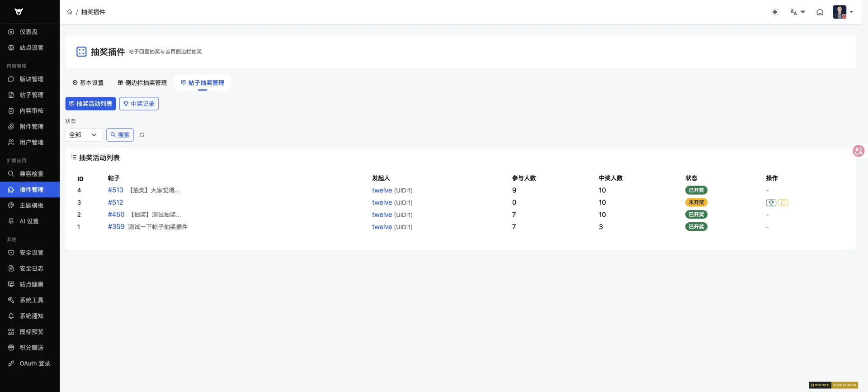Open the language translation dropdown
Image resolution: width=868 pixels, height=392 pixels.
[x=797, y=12]
